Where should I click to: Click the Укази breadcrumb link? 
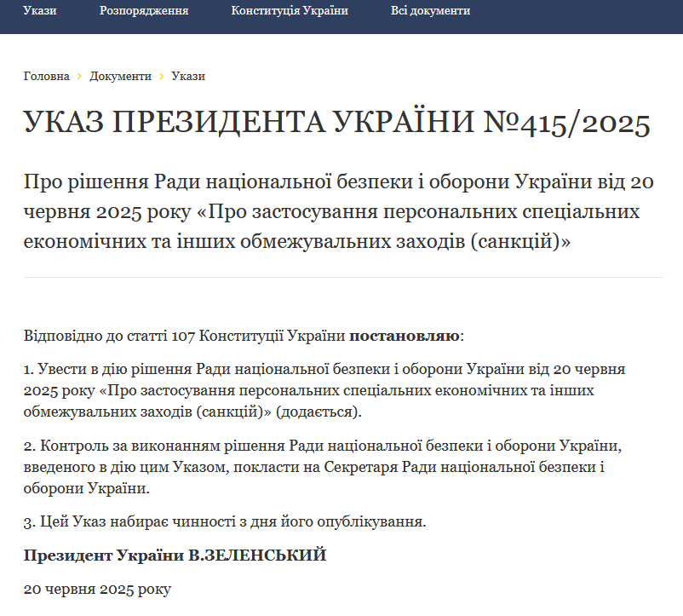(188, 76)
